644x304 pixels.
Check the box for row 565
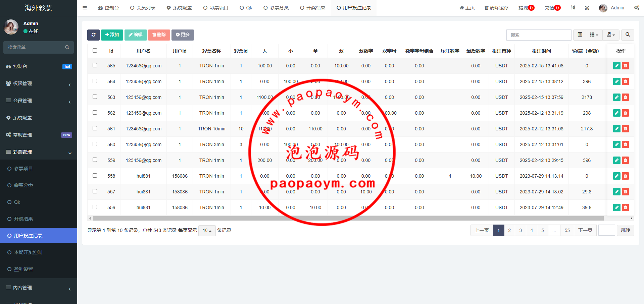click(x=95, y=65)
